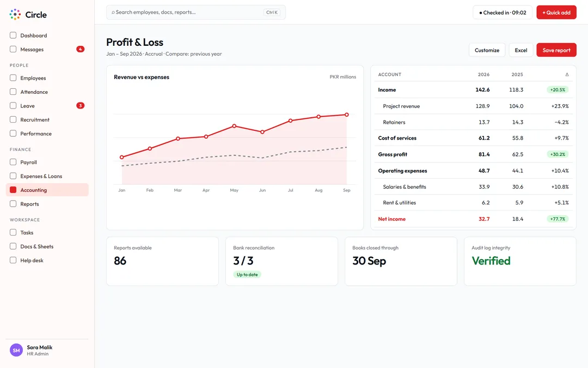This screenshot has width=588, height=368.
Task: Click the SM user avatar
Action: point(16,350)
